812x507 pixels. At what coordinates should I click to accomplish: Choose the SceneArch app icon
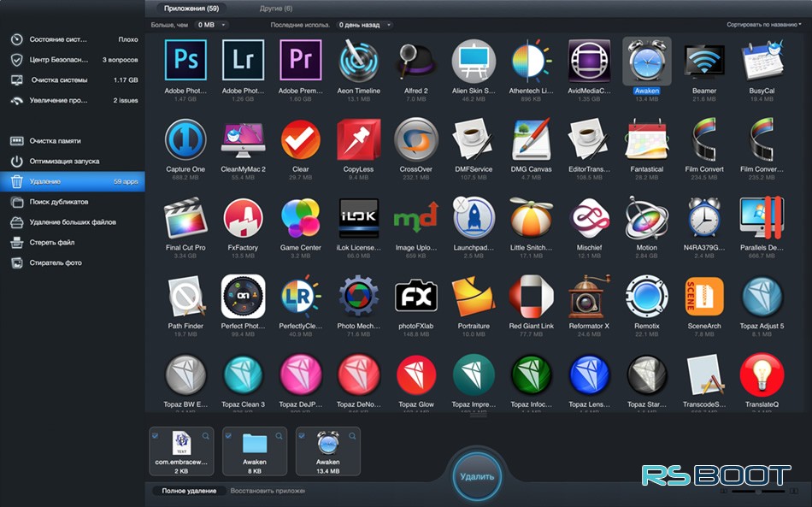pyautogui.click(x=703, y=297)
